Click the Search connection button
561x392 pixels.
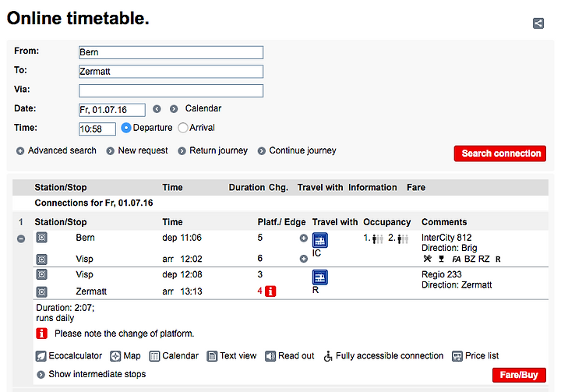point(499,154)
